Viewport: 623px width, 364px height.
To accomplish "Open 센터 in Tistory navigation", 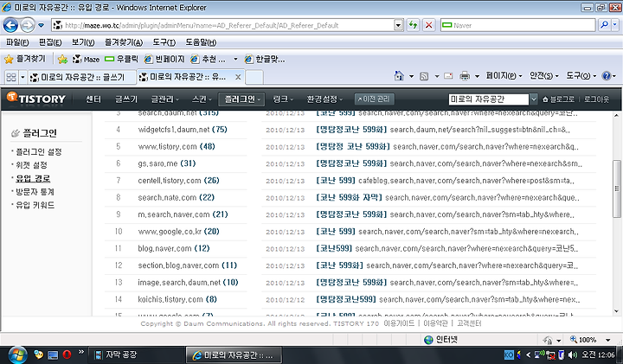I will 93,99.
